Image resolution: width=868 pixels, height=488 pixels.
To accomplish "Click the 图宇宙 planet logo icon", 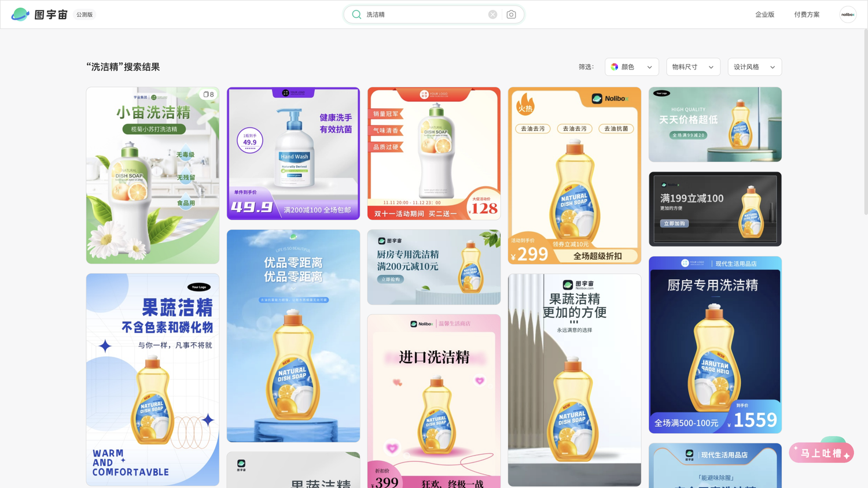I will pos(20,14).
